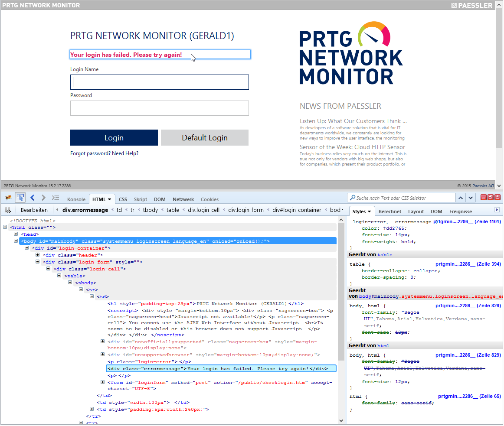Expand the form loginform node

tap(102, 382)
